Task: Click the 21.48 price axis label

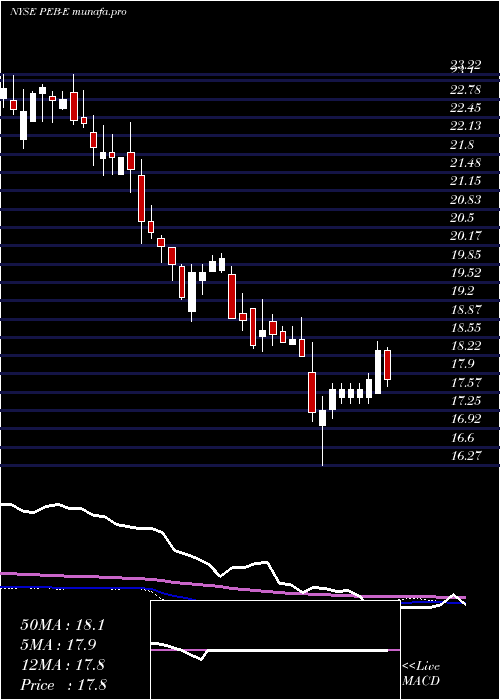Action: click(466, 163)
